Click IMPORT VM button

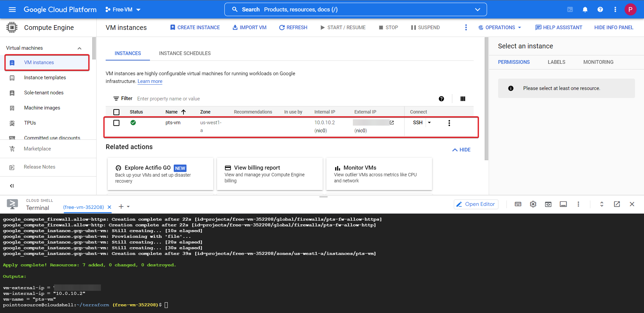click(x=250, y=28)
